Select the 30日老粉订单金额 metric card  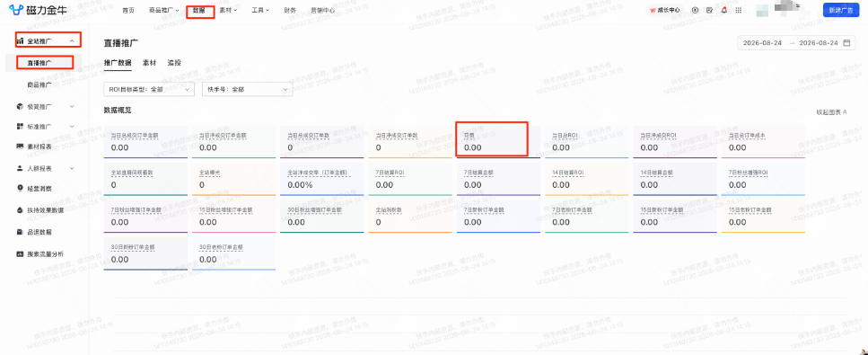coord(233,253)
